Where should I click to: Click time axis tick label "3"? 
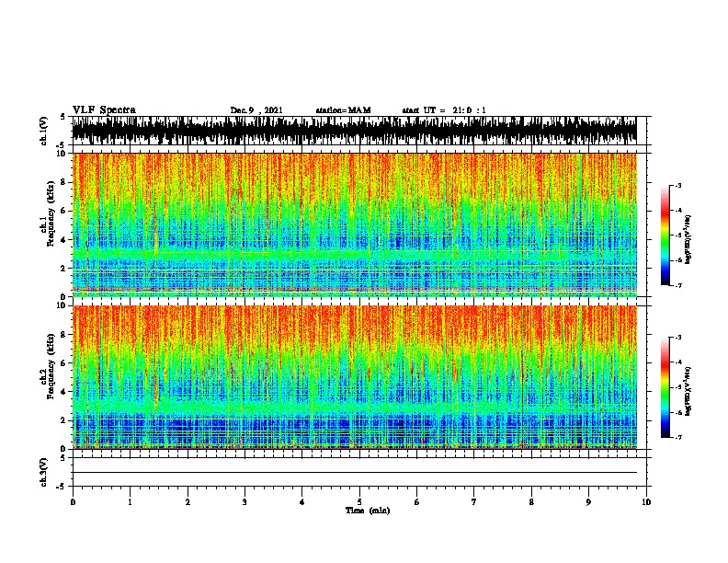coord(245,502)
